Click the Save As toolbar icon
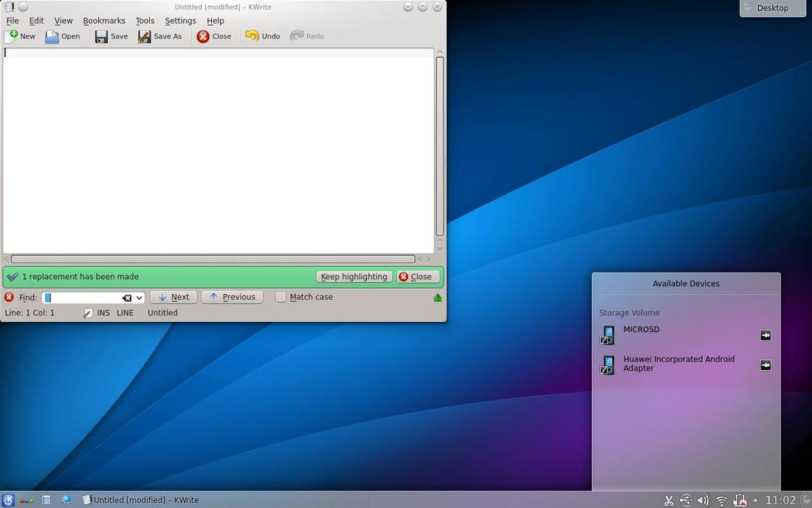The image size is (812, 508). (x=160, y=35)
